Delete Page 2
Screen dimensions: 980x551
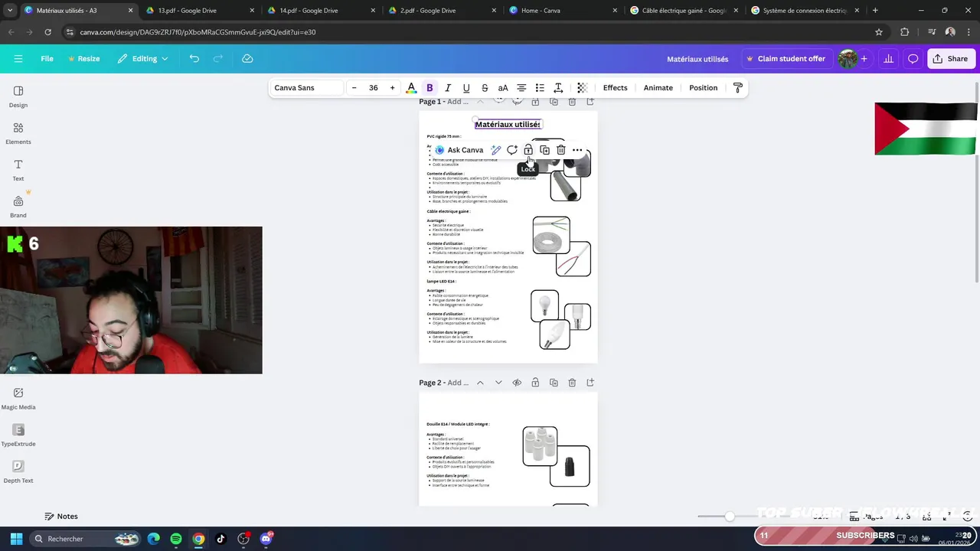point(572,383)
